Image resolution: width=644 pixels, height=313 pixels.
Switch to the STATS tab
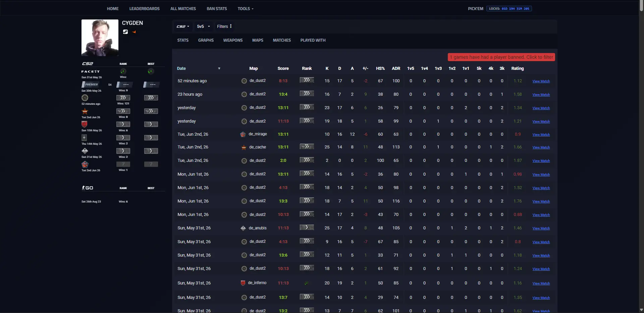pyautogui.click(x=183, y=40)
